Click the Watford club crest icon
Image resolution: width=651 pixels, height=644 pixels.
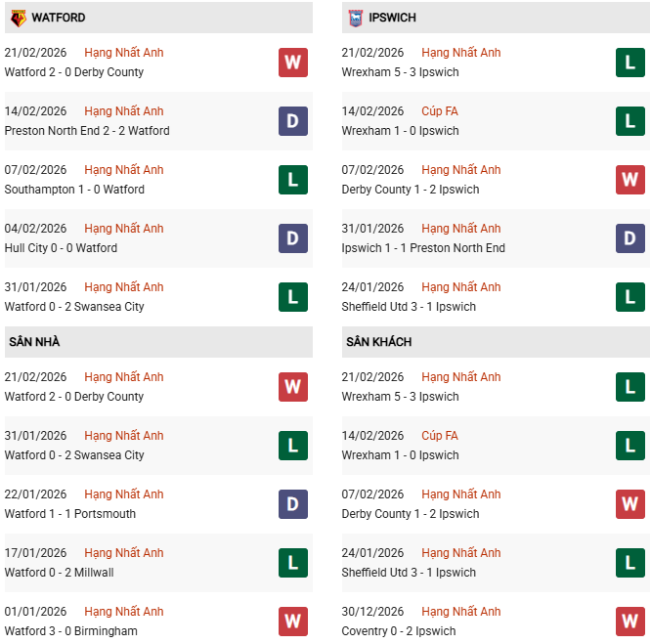click(x=18, y=18)
